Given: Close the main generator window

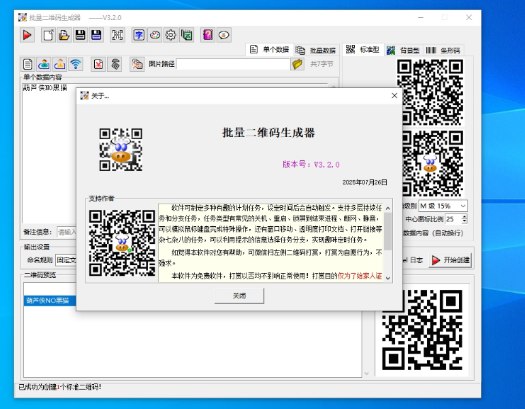Looking at the screenshot, I should pos(469,17).
